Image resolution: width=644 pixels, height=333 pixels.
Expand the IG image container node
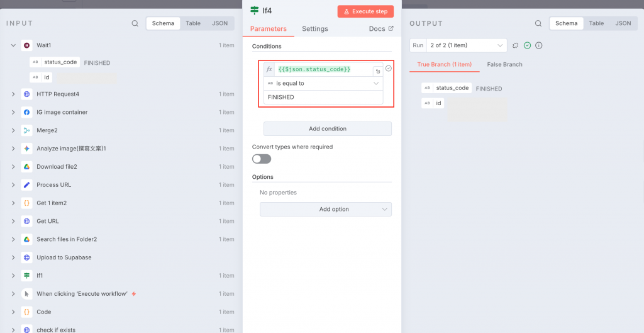pyautogui.click(x=13, y=112)
